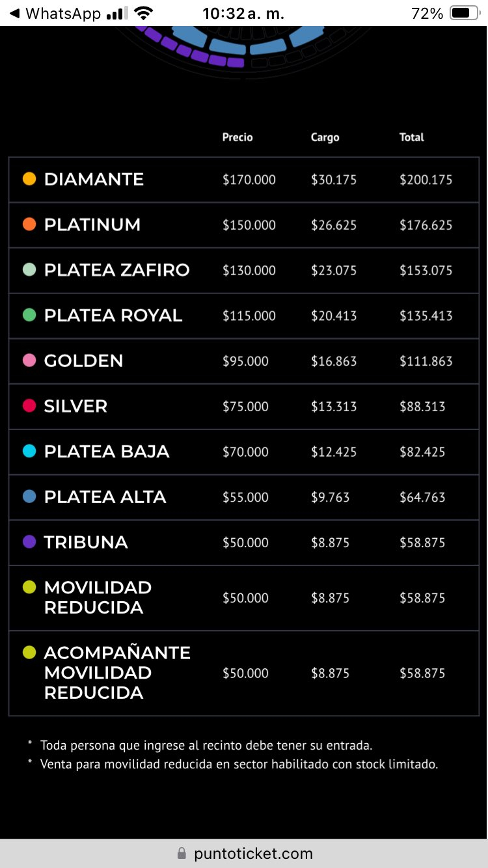Tap the battery icon in status bar

coord(464,13)
